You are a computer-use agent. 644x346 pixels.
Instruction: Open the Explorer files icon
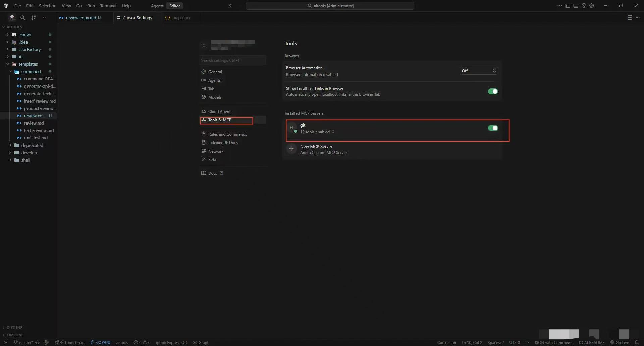tap(12, 18)
